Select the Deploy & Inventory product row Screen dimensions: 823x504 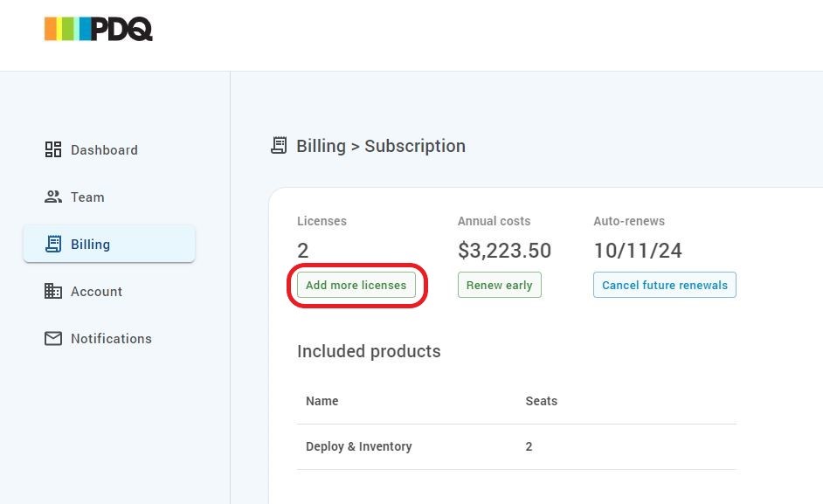(x=516, y=446)
